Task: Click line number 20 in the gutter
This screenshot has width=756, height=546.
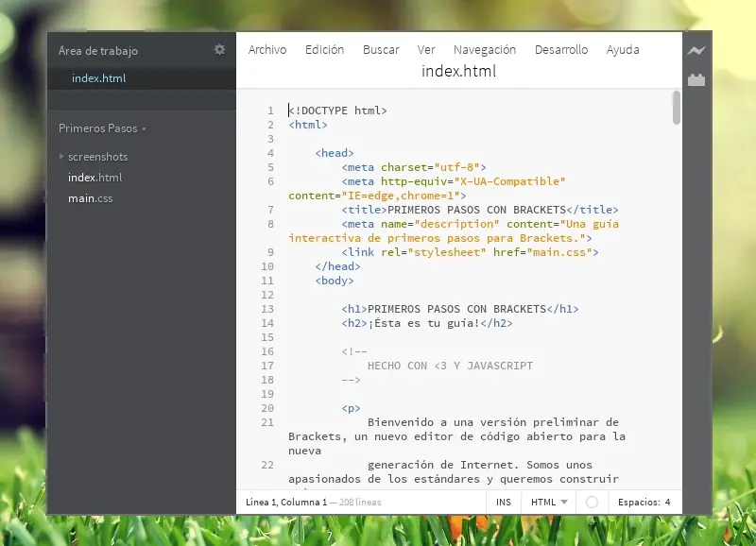Action: 267,408
